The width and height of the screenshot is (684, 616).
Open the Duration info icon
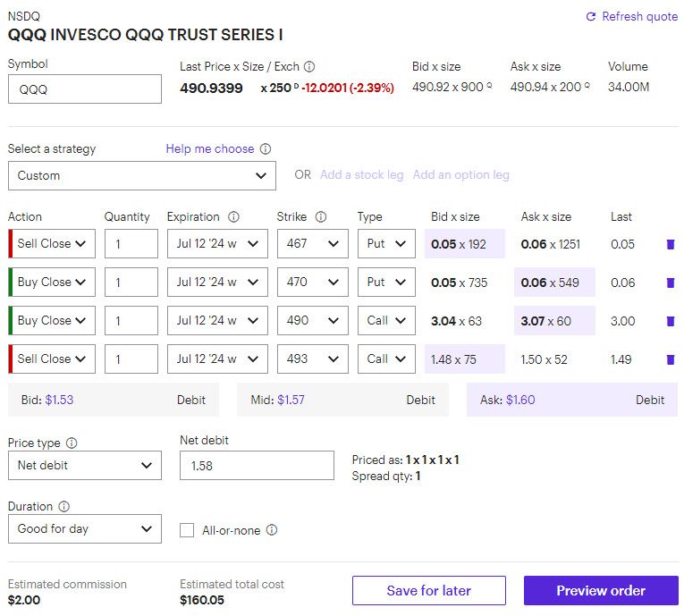(64, 507)
